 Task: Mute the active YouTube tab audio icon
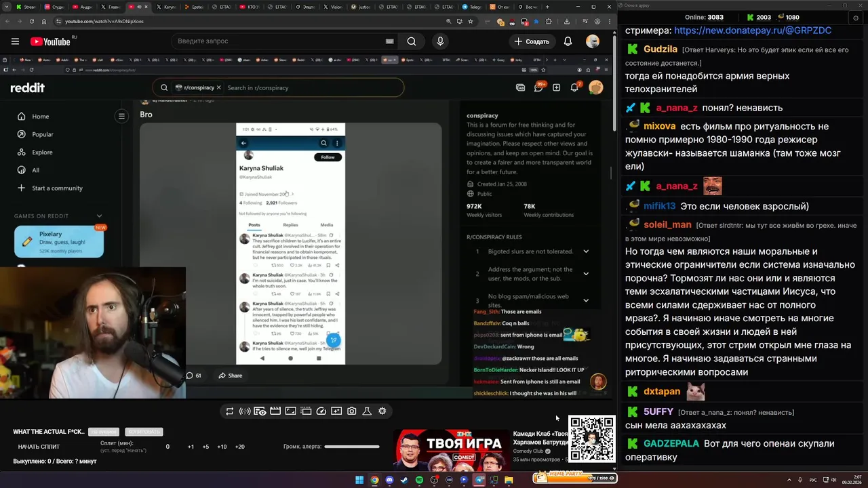click(139, 7)
